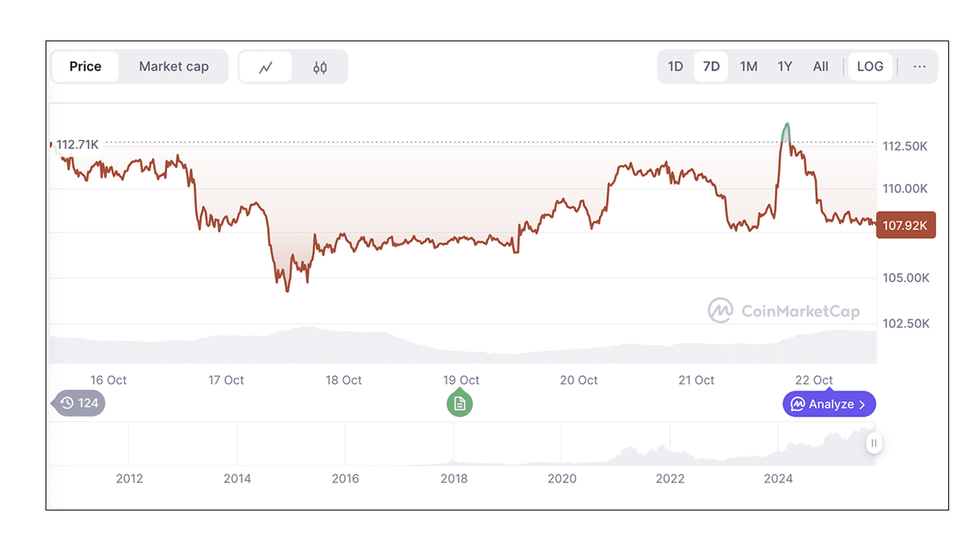
Task: Toggle the LOG scale button
Action: point(870,67)
